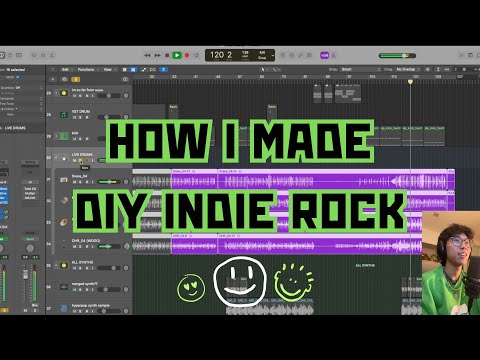Collapse the ALL SYNTHS track stack

point(56,266)
